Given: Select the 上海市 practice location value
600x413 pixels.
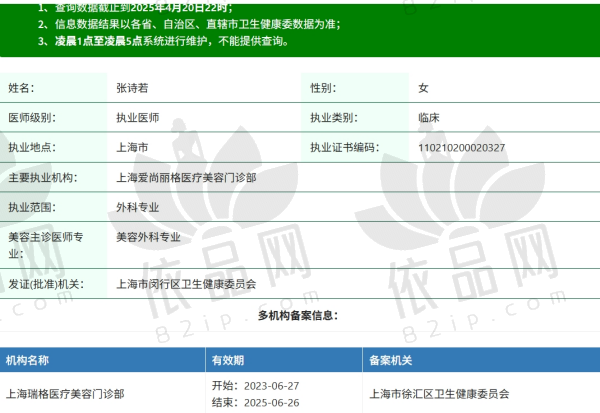Looking at the screenshot, I should pos(132,147).
